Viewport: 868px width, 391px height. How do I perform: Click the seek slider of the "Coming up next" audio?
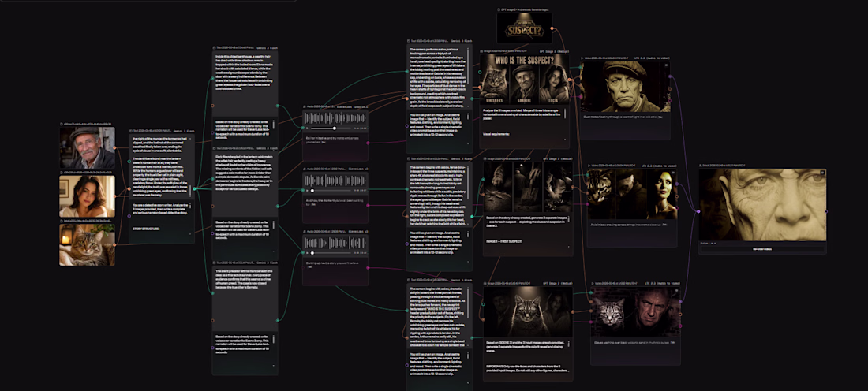pos(330,253)
